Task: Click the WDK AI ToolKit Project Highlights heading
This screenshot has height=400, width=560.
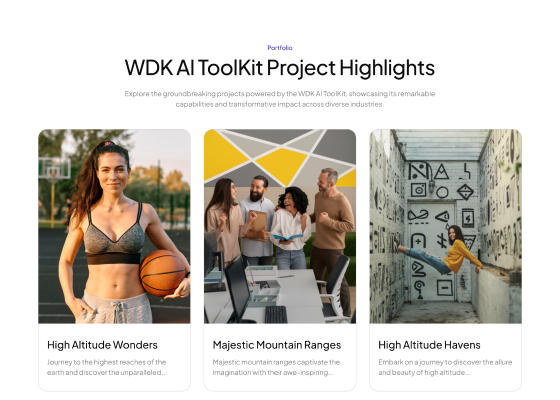Action: coord(280,68)
